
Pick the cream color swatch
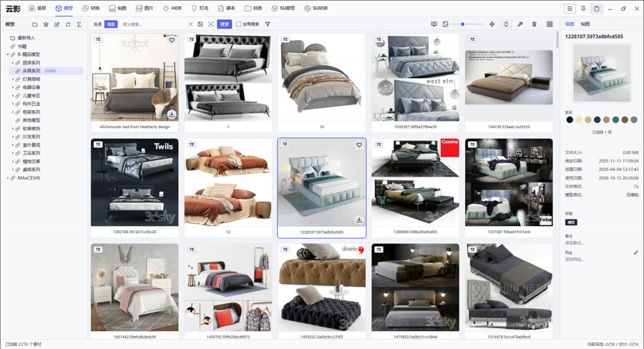point(579,120)
